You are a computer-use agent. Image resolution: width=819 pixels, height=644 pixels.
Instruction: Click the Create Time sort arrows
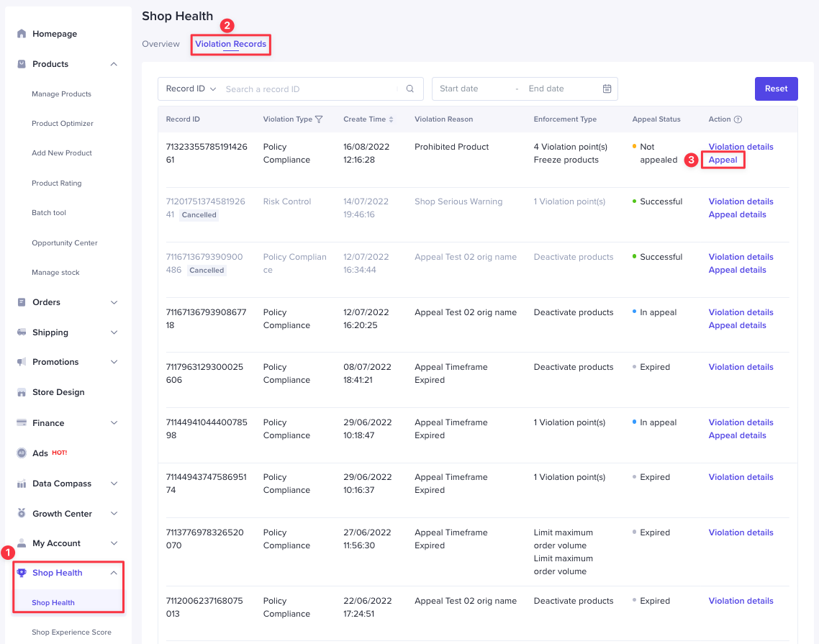click(x=392, y=119)
